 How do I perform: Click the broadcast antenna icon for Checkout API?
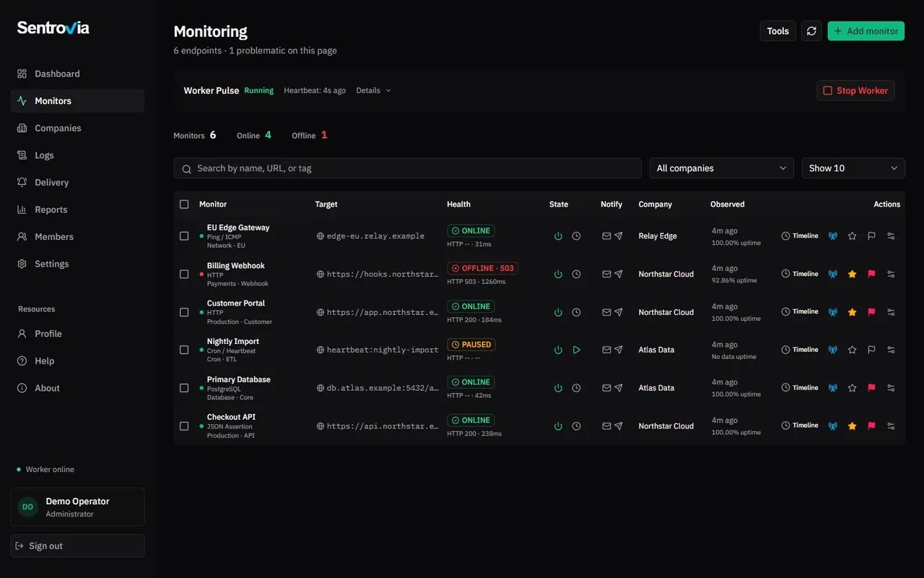pyautogui.click(x=832, y=426)
